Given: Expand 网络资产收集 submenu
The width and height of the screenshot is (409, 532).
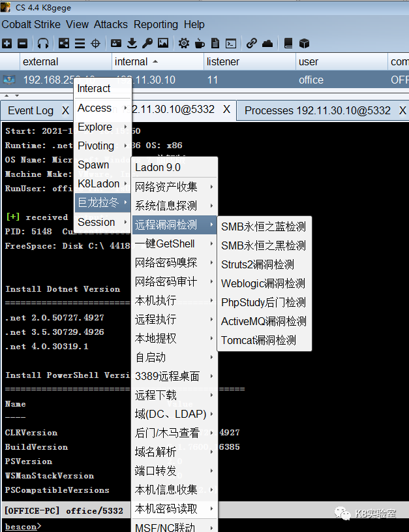Looking at the screenshot, I should click(174, 187).
